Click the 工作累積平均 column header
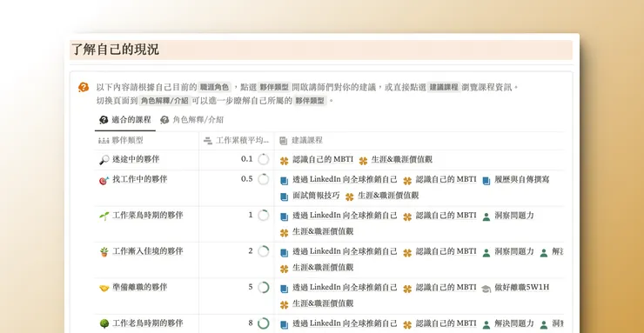Screen dimensions: 644x333 coord(237,141)
